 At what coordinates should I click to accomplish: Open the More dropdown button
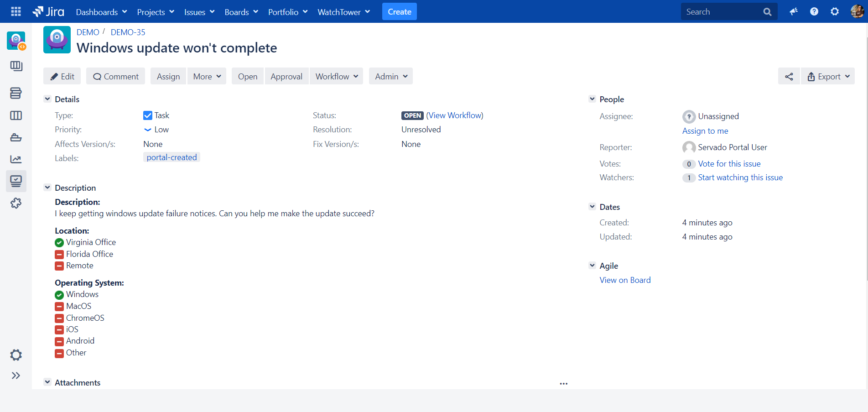tap(207, 76)
